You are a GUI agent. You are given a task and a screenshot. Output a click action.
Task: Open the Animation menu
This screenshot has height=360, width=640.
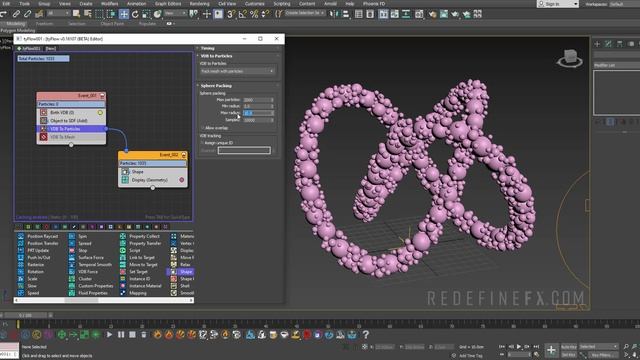[136, 4]
